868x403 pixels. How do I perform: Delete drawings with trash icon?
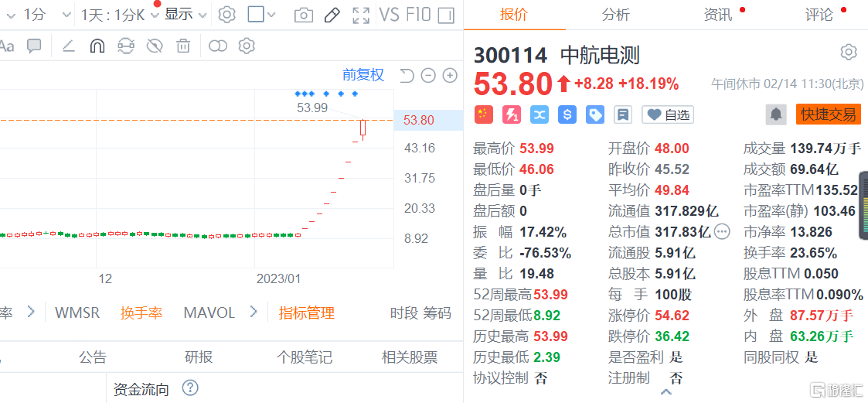182,46
